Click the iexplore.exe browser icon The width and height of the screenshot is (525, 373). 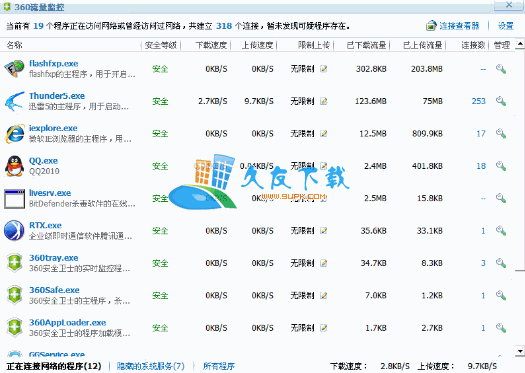[14, 134]
